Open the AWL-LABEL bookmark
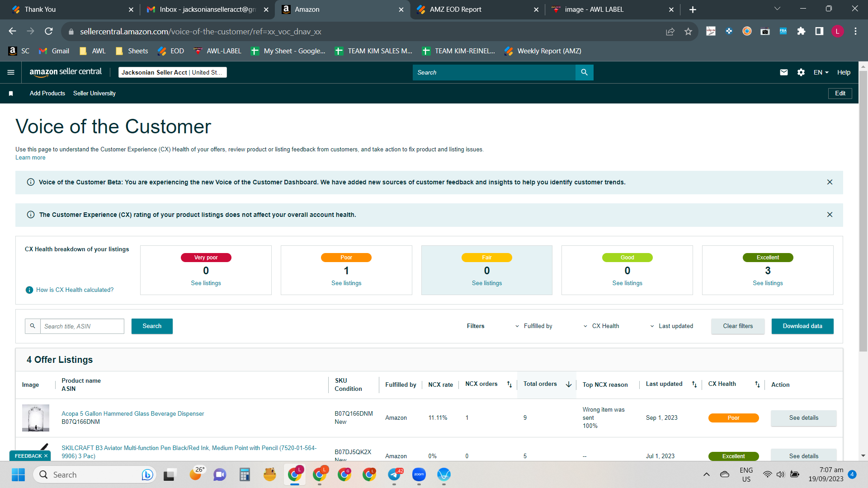This screenshot has width=868, height=488. tap(217, 51)
